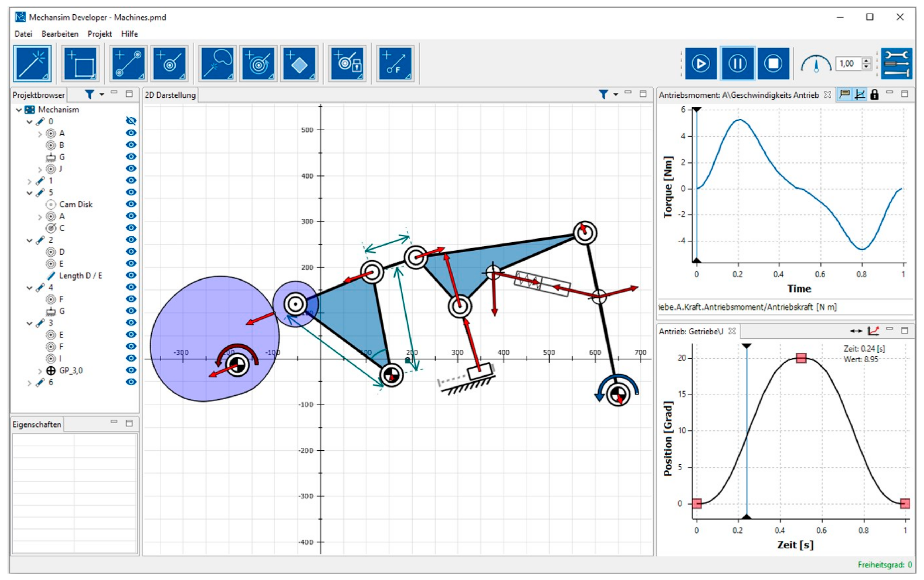Close the Antrieb: Getriebe\J tab
This screenshot has width=924, height=580.
click(732, 331)
